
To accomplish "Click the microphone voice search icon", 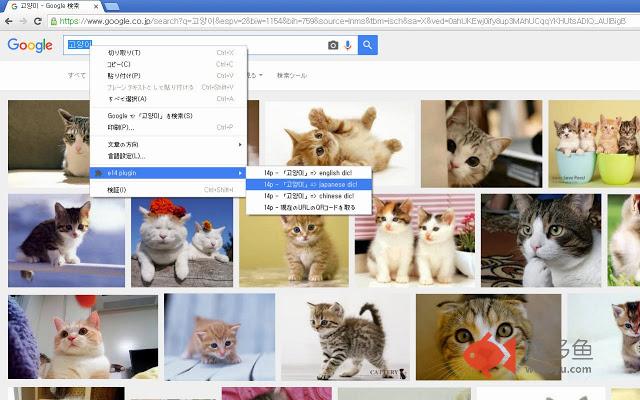I will 348,45.
